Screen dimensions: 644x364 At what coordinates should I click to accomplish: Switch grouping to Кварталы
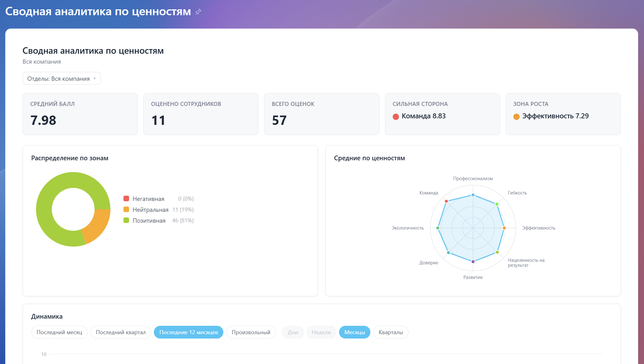391,332
